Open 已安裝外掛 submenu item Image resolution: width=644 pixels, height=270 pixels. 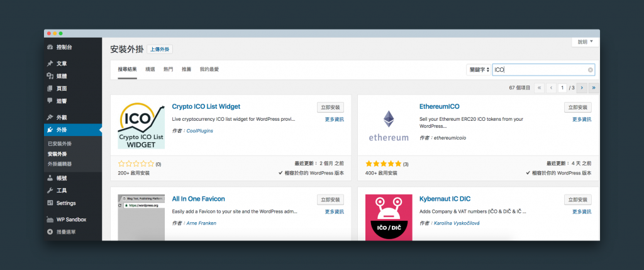60,144
